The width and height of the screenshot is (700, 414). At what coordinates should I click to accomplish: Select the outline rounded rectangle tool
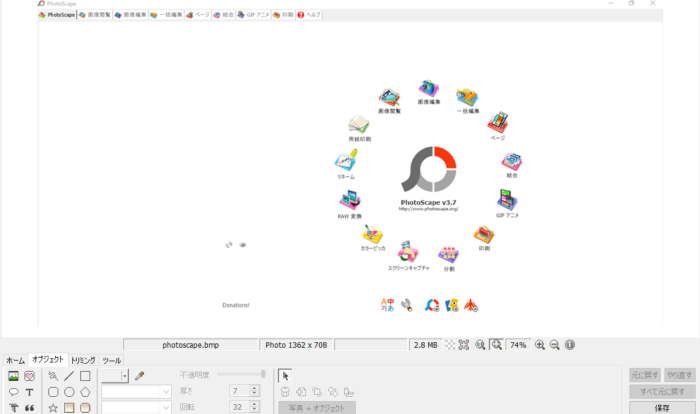coord(53,392)
